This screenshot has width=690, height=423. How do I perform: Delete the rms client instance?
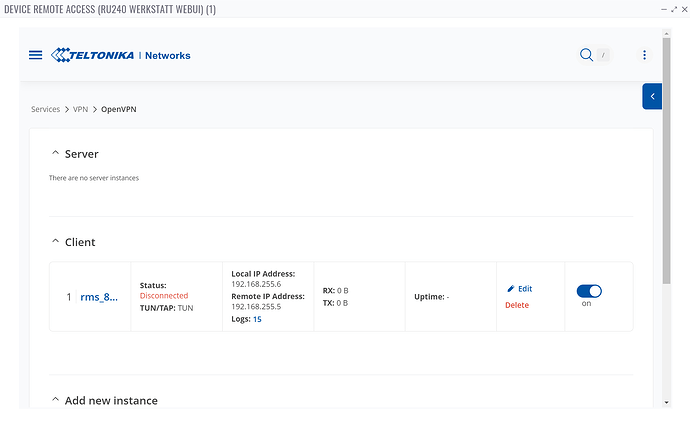coord(517,305)
